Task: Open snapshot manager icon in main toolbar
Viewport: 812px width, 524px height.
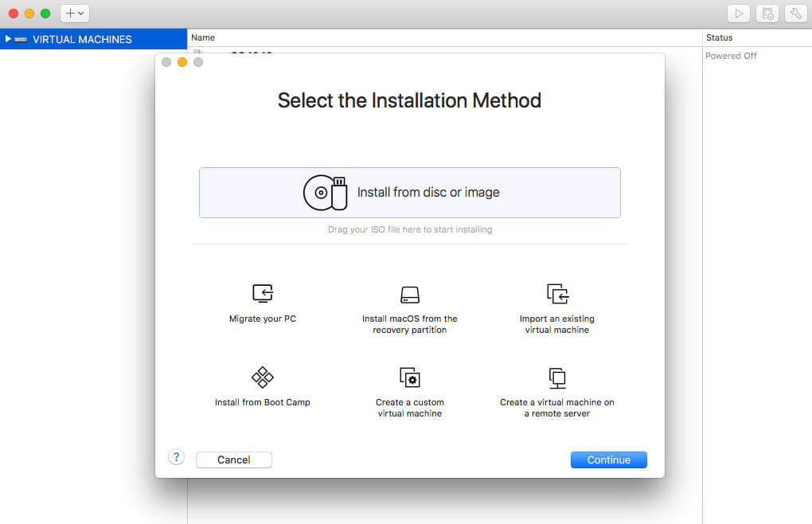Action: 767,14
